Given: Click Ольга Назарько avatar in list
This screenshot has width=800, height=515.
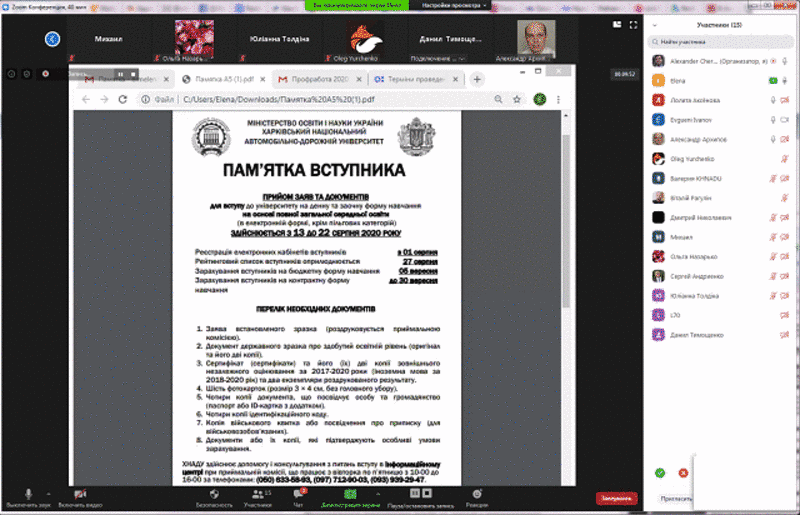Looking at the screenshot, I should (658, 256).
